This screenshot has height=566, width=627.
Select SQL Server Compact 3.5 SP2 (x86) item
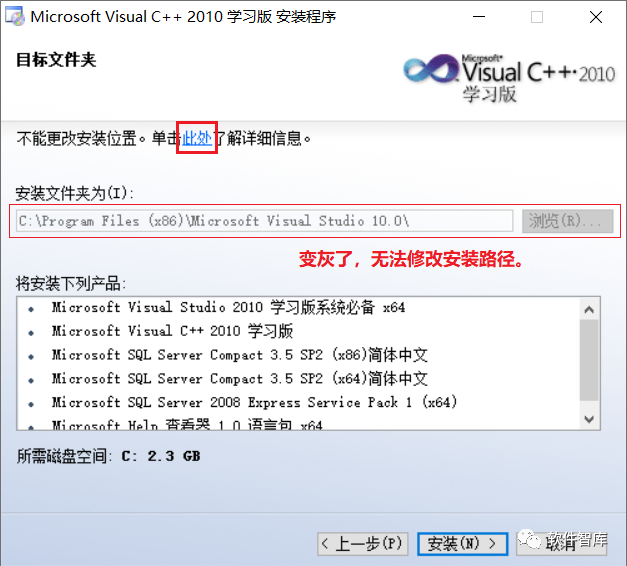tap(240, 355)
